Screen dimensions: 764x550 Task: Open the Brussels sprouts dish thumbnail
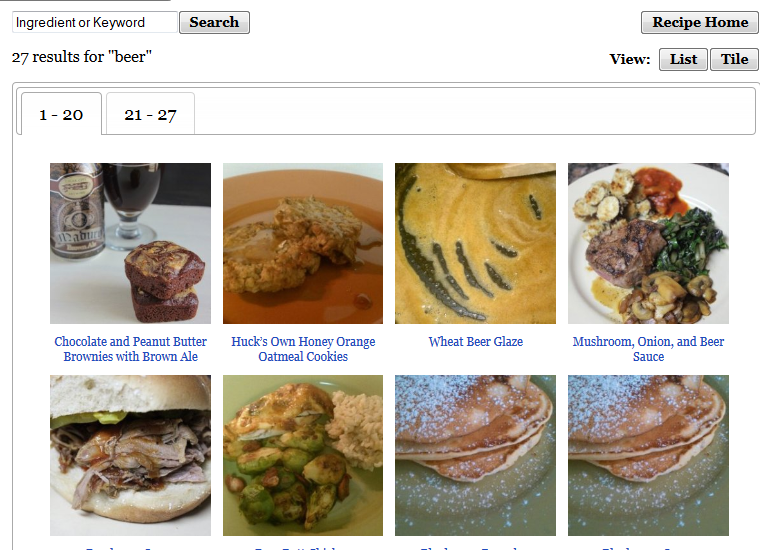[303, 455]
